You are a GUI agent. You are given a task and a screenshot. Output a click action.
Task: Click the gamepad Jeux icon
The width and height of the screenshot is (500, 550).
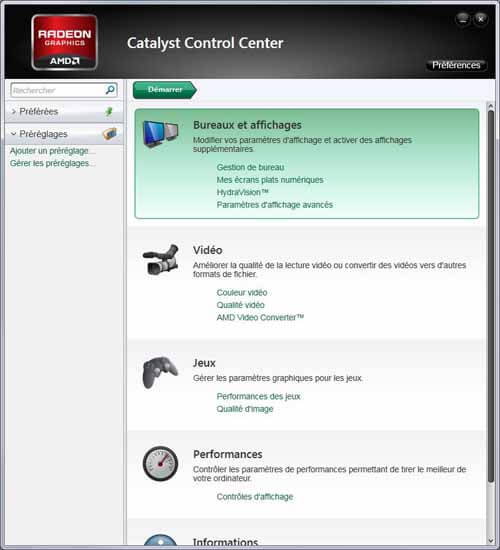[160, 373]
